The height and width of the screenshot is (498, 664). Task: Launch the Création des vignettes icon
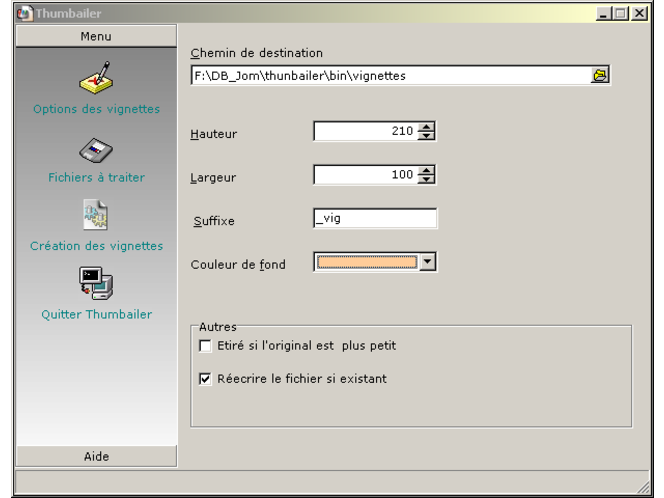[96, 215]
